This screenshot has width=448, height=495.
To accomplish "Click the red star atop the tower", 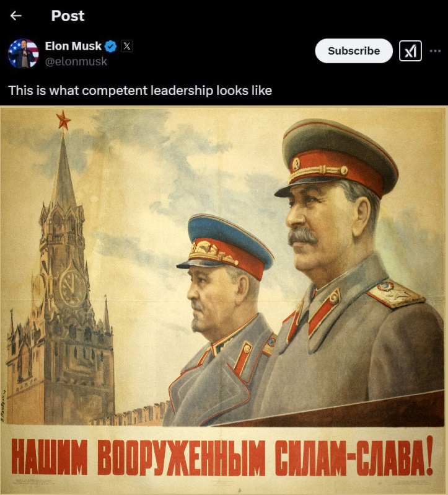I will pyautogui.click(x=63, y=120).
